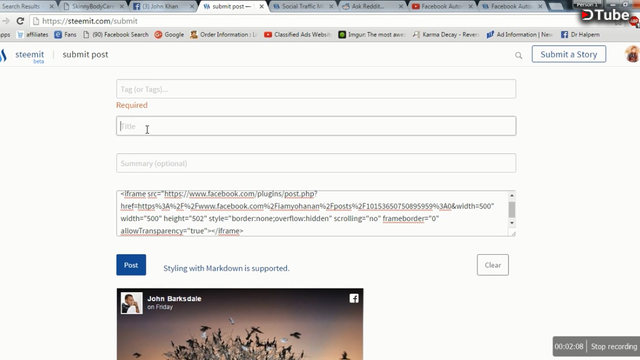Click the blue Post button
The width and height of the screenshot is (640, 360).
click(x=131, y=265)
